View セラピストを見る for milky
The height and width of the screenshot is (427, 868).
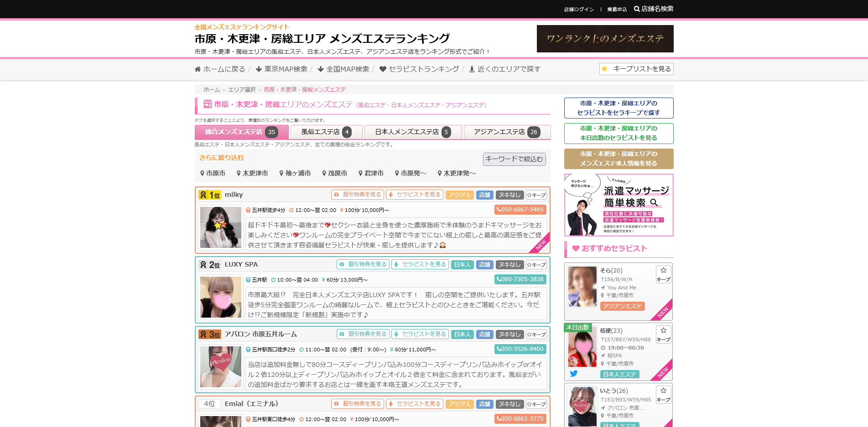[x=415, y=195]
